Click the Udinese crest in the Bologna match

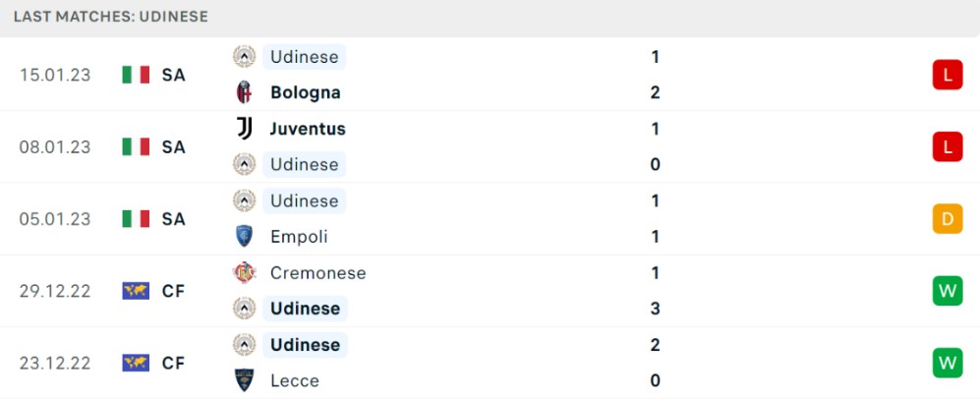244,57
